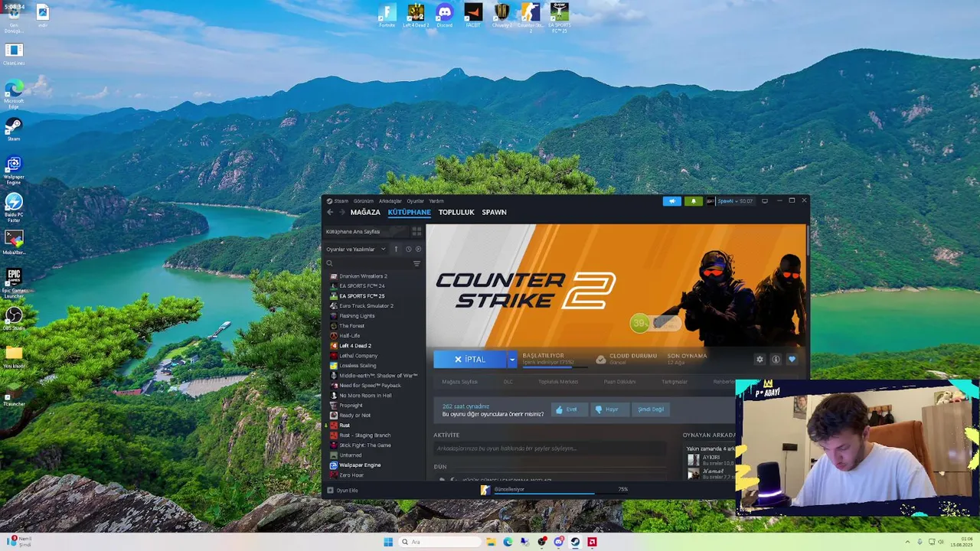
Task: Click the taskbar search box
Action: [439, 542]
